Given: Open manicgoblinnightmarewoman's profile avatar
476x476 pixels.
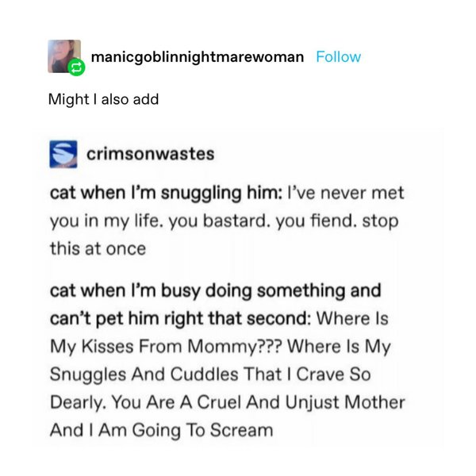Looking at the screenshot, I should coord(64,56).
